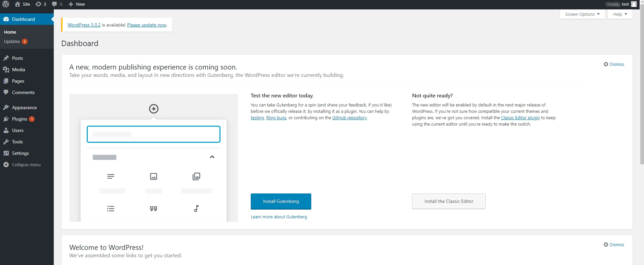Viewport: 644px width, 265px height.
Task: Open the Tools menu
Action: [x=27, y=142]
